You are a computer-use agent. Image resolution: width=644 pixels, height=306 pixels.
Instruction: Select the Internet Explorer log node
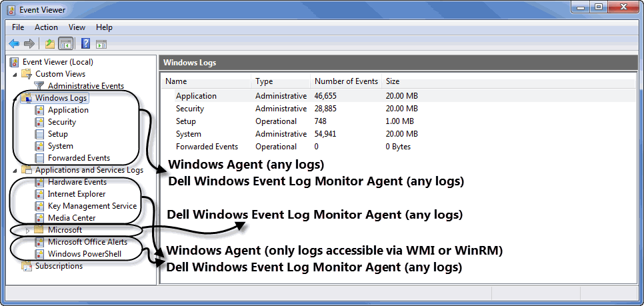coord(76,194)
